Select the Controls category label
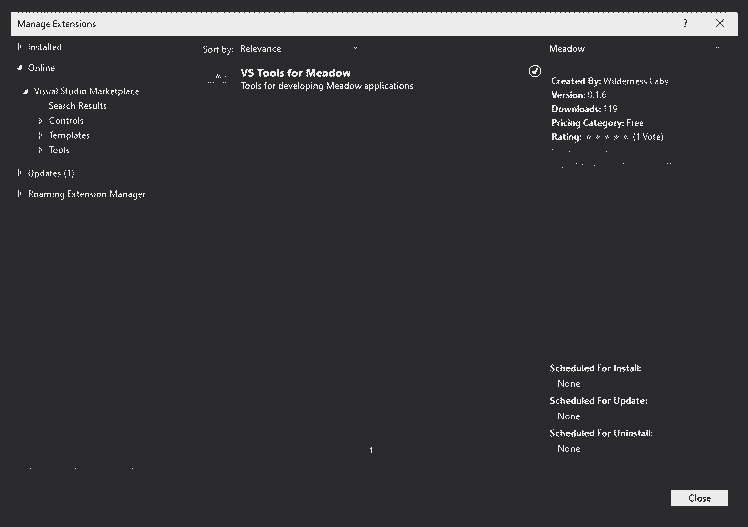The width and height of the screenshot is (748, 527). 66,121
